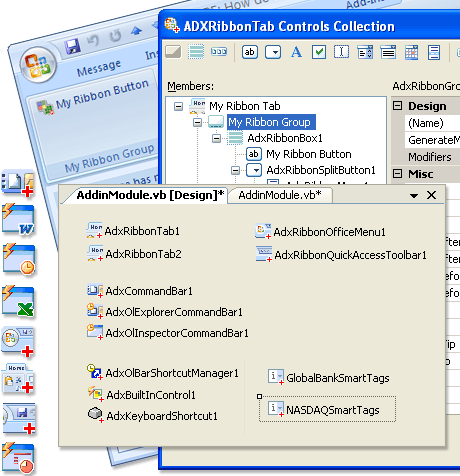Click the ribbon gallery grid toolbar icon
460x476 pixels.
(411, 52)
